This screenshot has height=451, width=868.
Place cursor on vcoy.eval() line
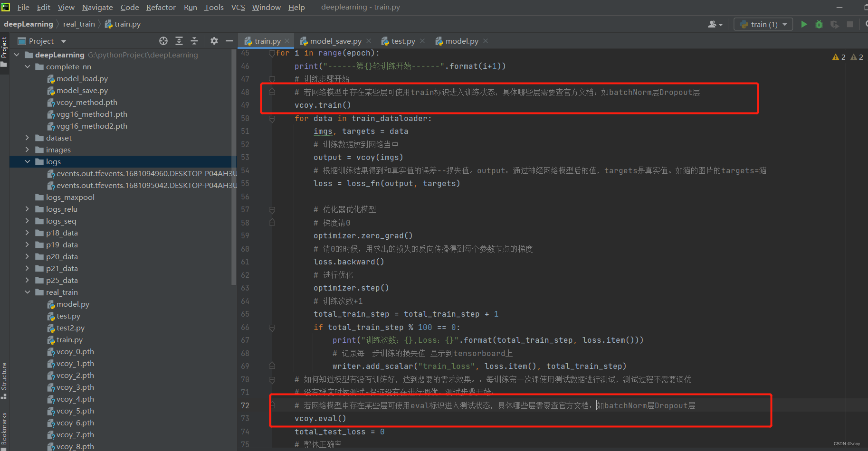[320, 419]
